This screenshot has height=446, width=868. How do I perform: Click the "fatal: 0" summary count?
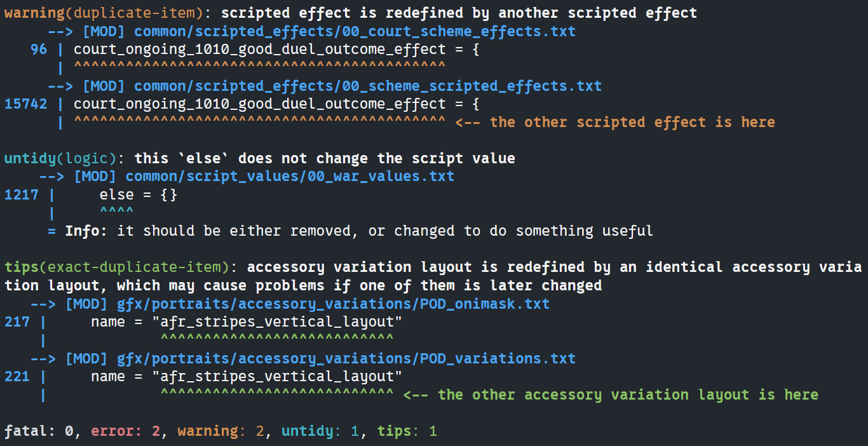(x=39, y=431)
